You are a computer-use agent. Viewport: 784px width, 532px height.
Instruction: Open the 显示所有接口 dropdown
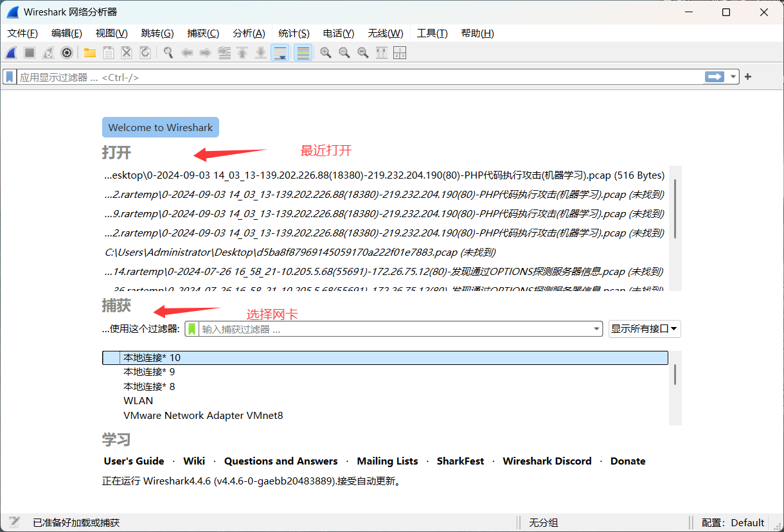(x=645, y=329)
